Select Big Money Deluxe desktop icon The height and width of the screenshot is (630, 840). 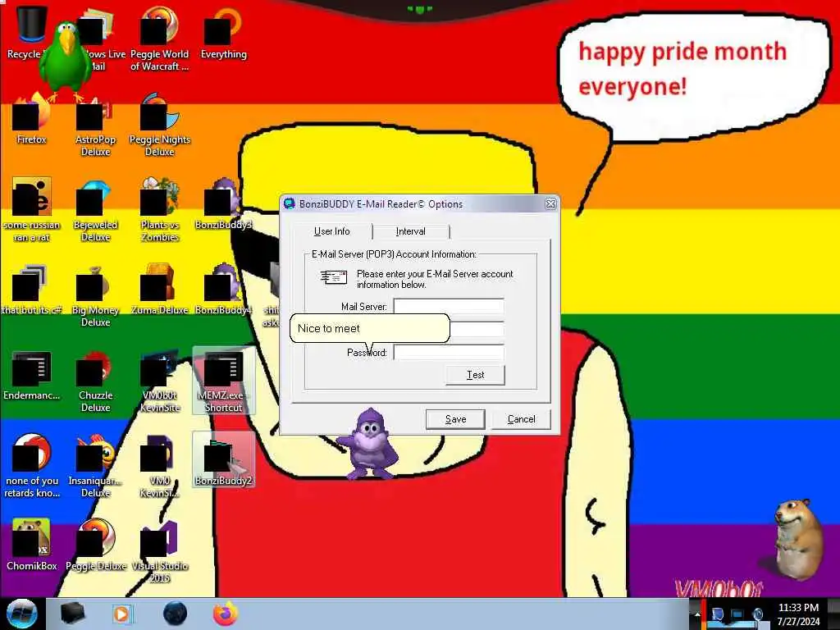pos(95,295)
